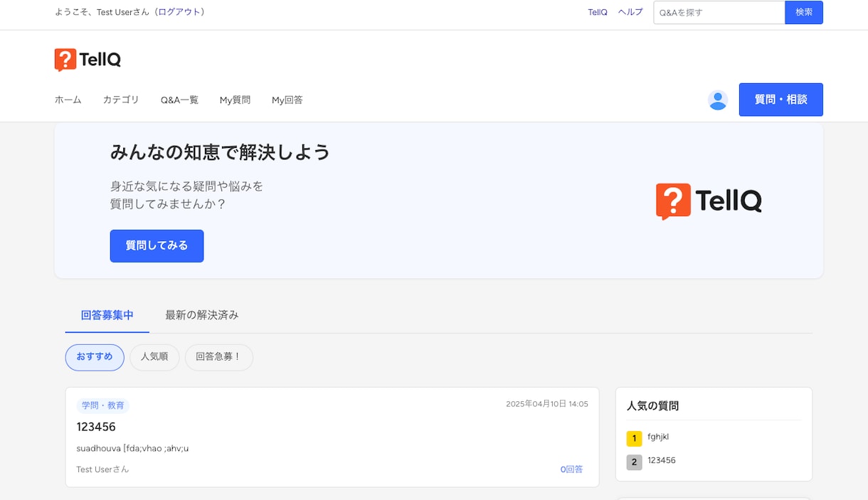The width and height of the screenshot is (868, 500).
Task: Select the 人気順 filter chip
Action: [154, 357]
